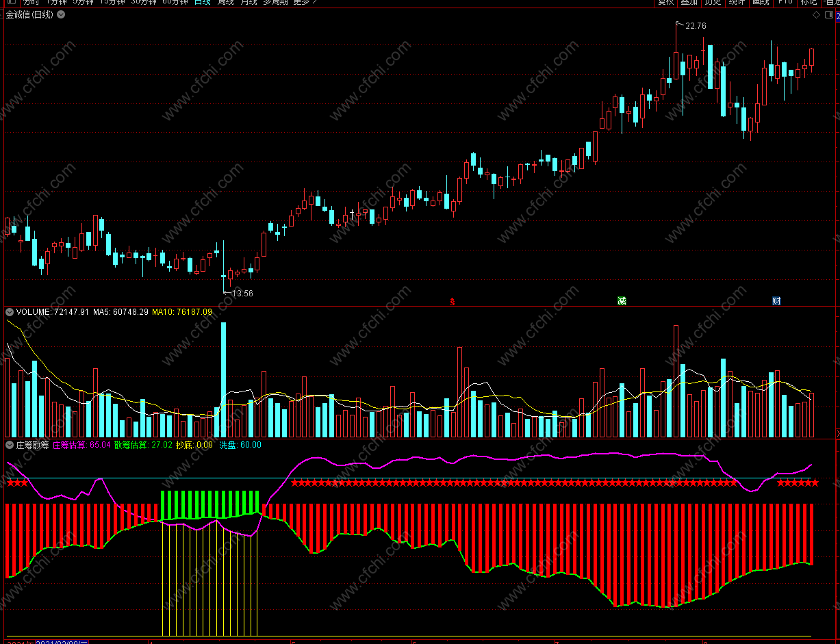This screenshot has width=840, height=644.
Task: Click the 洗盘: 60.00 value text
Action: (x=240, y=445)
